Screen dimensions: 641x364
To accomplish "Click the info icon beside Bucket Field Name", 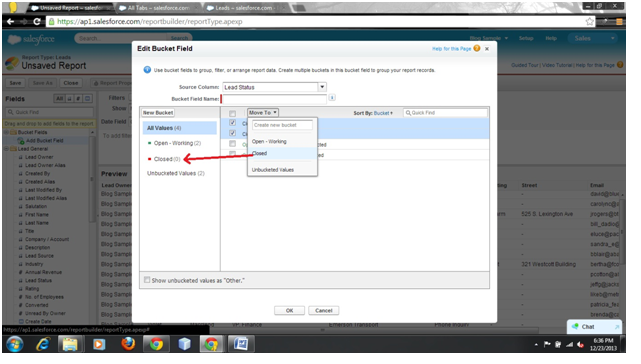I will [x=332, y=97].
